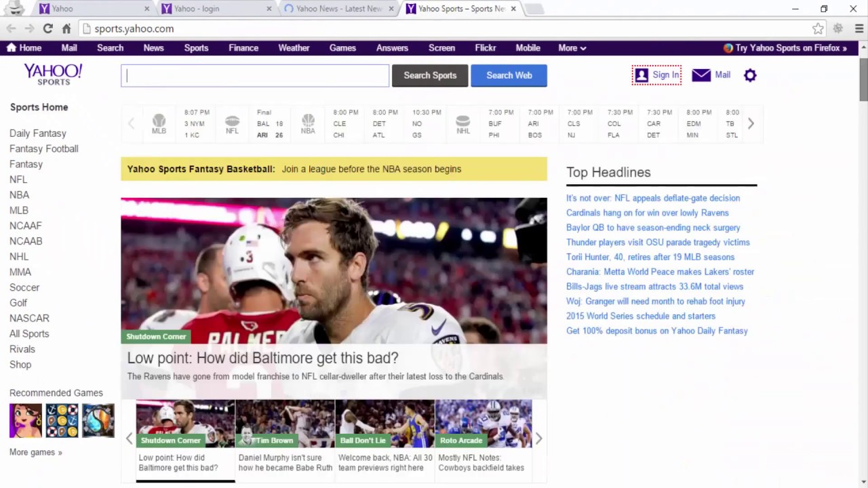Select the NHL league icon in scoreboard
The image size is (868, 488).
462,124
